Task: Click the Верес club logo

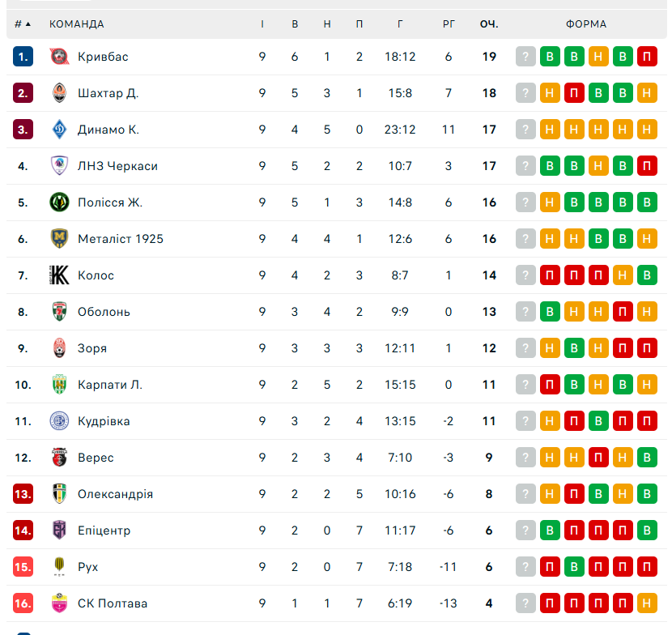Action: [60, 458]
